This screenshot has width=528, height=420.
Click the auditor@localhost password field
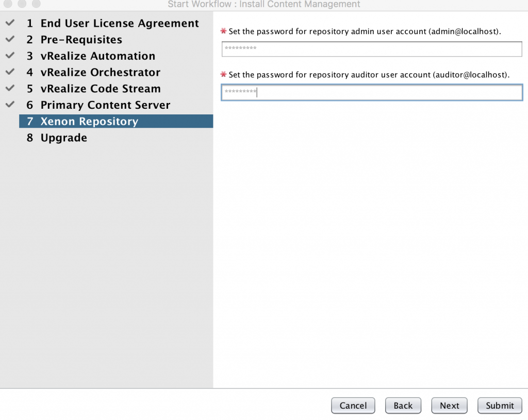pos(371,93)
